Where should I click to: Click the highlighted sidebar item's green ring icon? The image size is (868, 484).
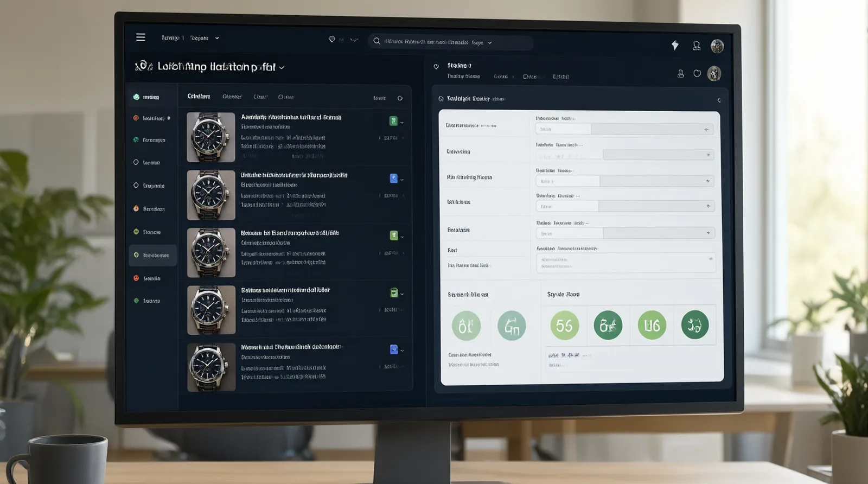point(136,255)
